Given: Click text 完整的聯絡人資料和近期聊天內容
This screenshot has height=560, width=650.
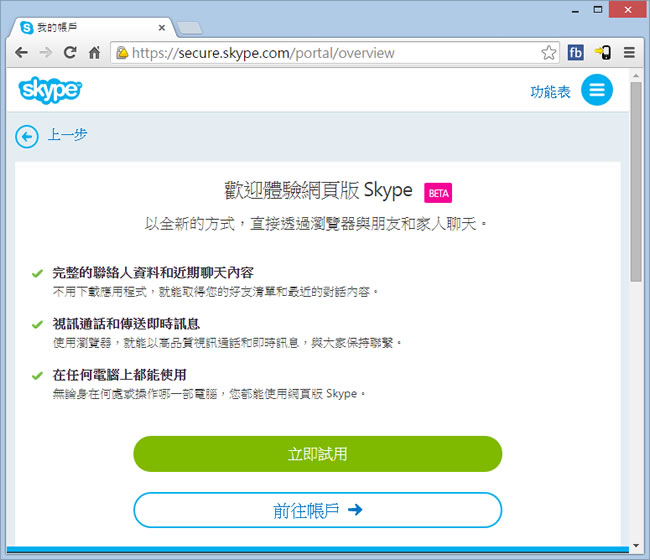Looking at the screenshot, I should click(153, 273).
